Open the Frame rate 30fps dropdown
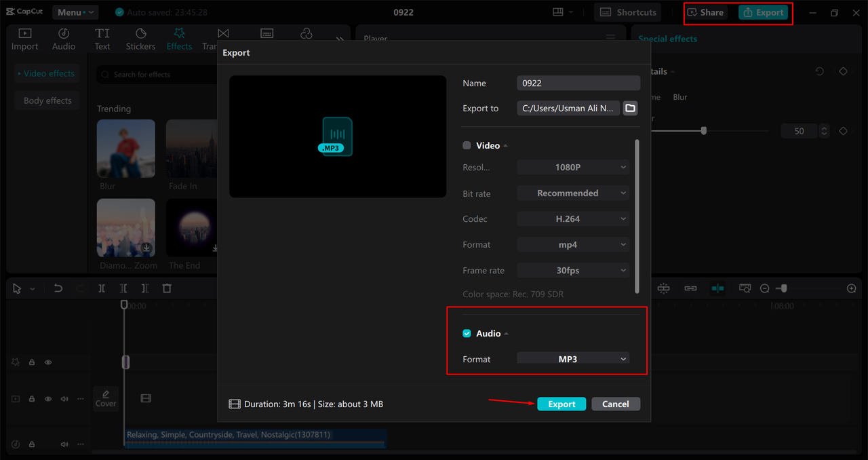Image resolution: width=868 pixels, height=460 pixels. point(573,270)
